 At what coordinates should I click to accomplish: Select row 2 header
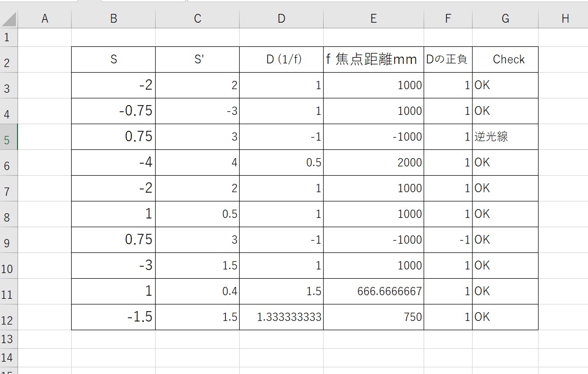(9, 60)
